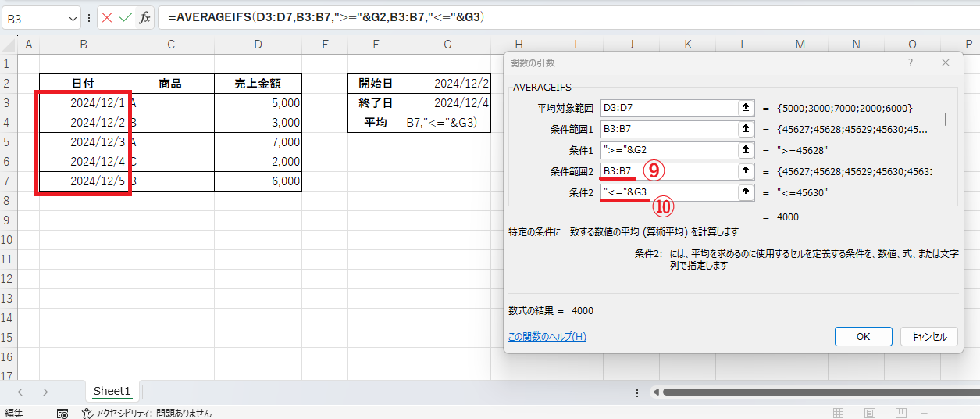Open the macro recording icon in status bar
The image size is (980, 419).
[x=62, y=413]
